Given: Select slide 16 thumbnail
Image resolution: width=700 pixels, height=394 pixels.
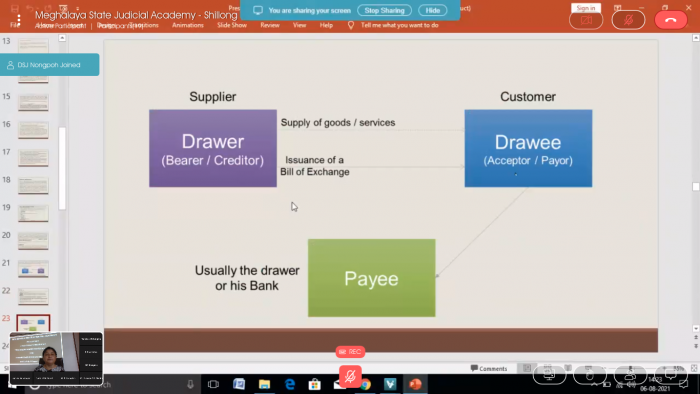Looking at the screenshot, I should [33, 130].
